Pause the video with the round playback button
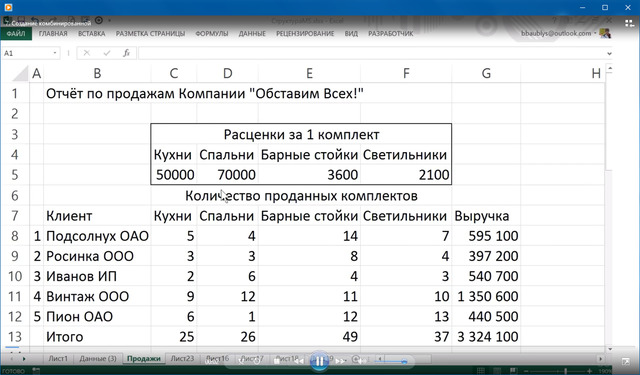This screenshot has width=640, height=375. tap(320, 361)
